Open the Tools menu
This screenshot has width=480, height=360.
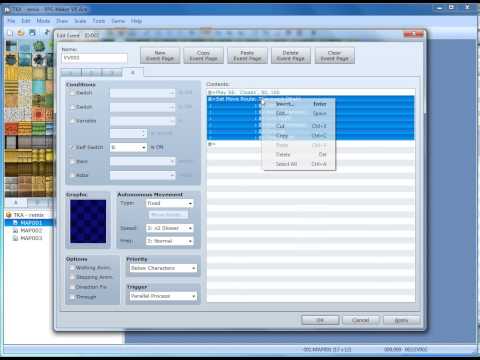(99, 21)
